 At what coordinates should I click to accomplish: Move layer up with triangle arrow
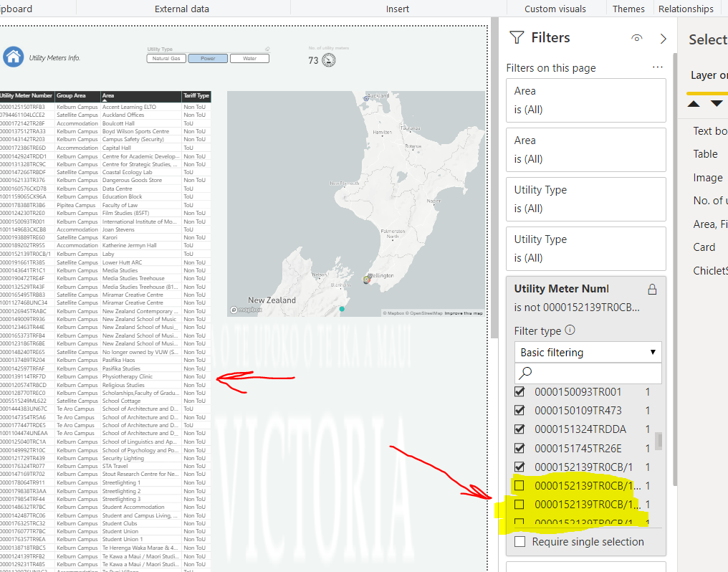(x=694, y=103)
